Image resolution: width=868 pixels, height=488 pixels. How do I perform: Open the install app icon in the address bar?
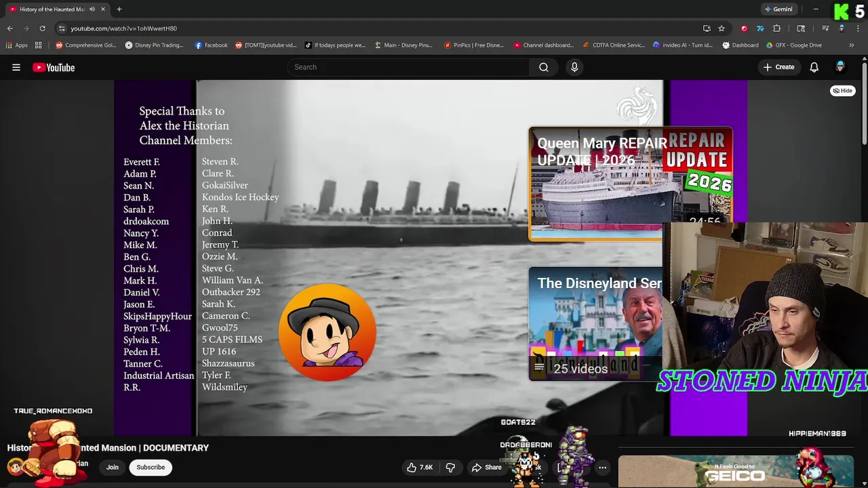[x=707, y=28]
